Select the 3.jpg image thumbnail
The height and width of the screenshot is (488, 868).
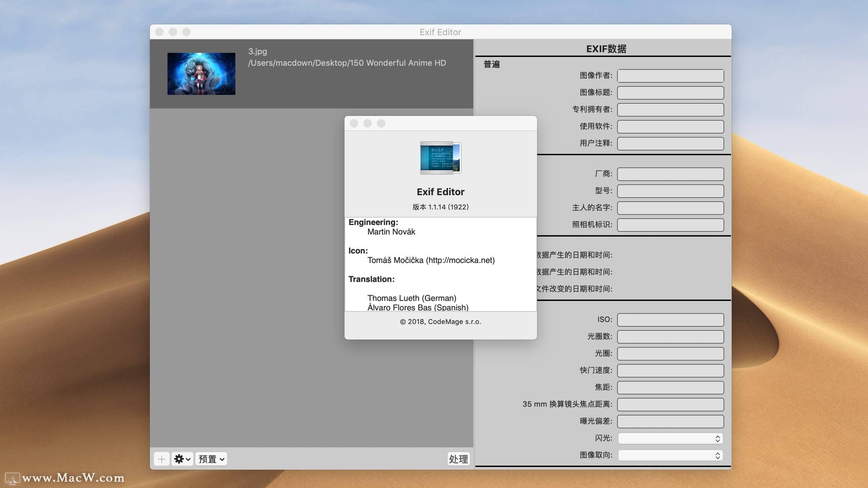coord(201,74)
